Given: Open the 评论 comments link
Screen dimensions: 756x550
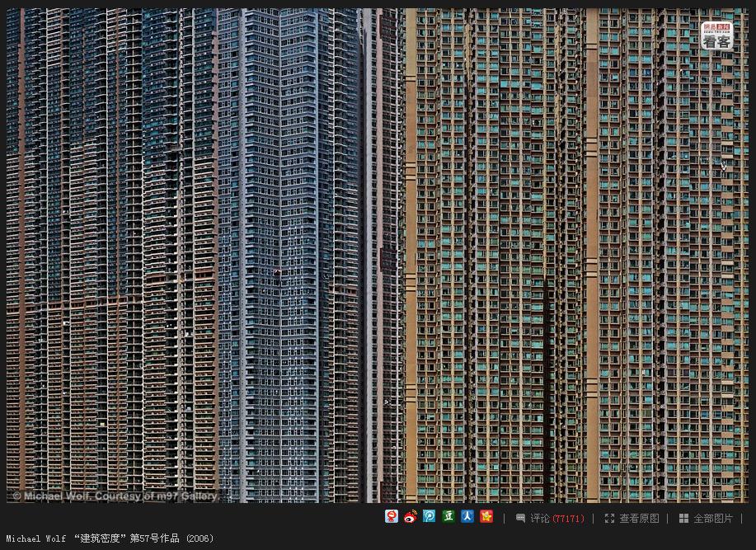Looking at the screenshot, I should [540, 518].
